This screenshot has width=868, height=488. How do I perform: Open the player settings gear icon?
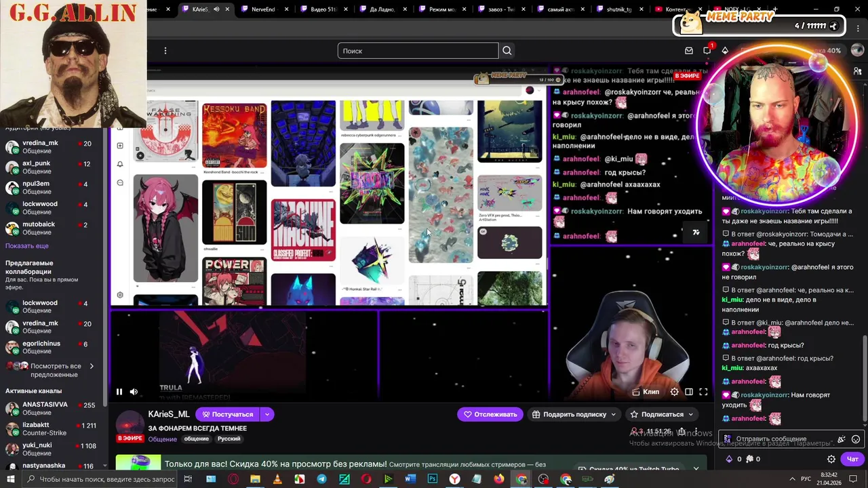pos(674,392)
